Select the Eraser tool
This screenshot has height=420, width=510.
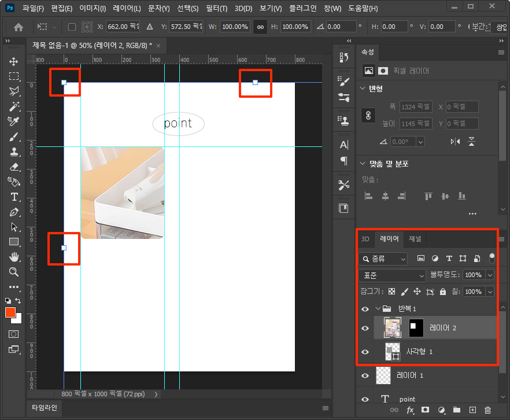[x=14, y=167]
